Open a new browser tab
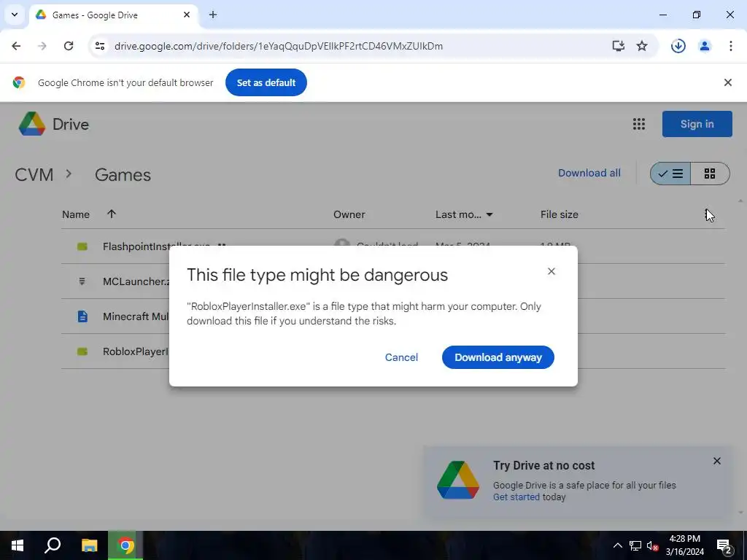The image size is (747, 560). point(213,15)
